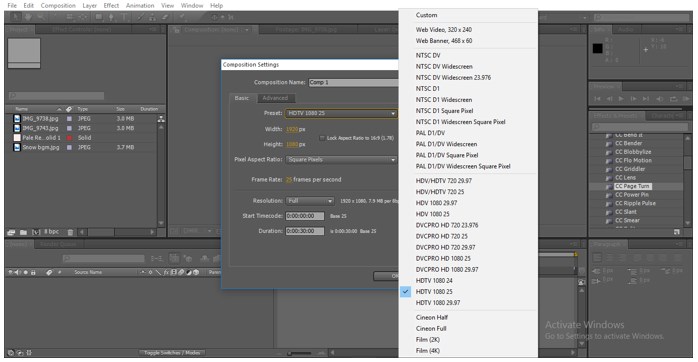Click the flowchart icon beside IMG_9738.jpg

point(161,119)
